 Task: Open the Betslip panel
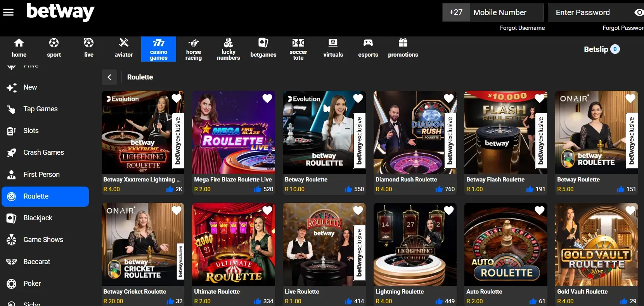[602, 49]
